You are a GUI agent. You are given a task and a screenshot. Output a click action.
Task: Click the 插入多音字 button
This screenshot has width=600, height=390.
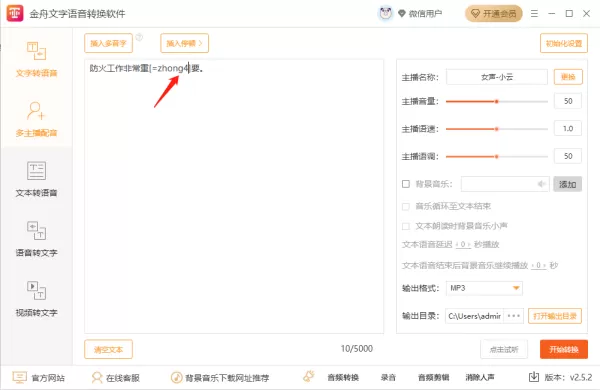pos(108,43)
